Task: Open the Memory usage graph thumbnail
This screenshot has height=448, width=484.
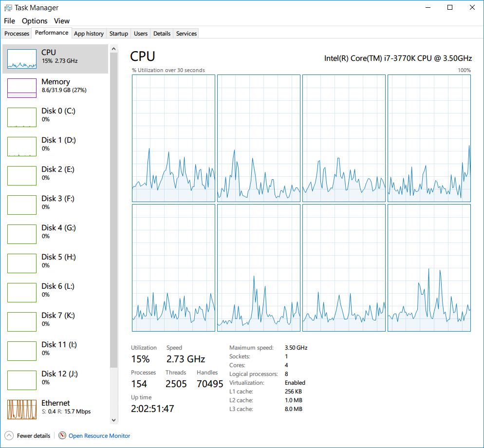Action: coord(22,88)
